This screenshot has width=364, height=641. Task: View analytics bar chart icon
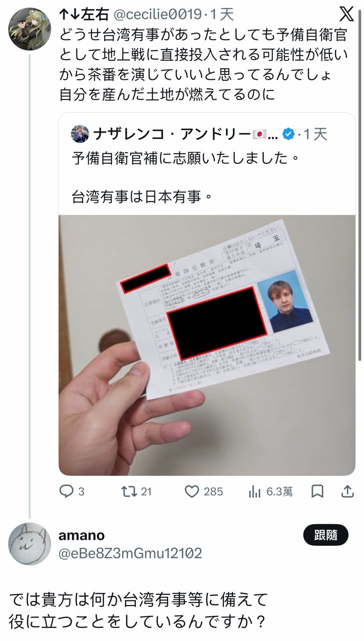tap(255, 492)
